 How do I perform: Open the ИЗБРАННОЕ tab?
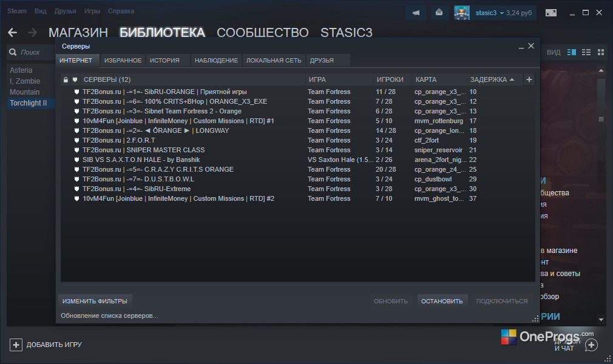pos(123,60)
